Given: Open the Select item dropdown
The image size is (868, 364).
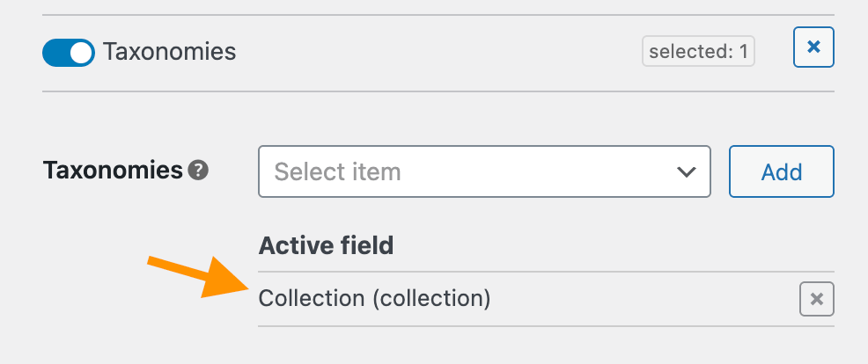Looking at the screenshot, I should [483, 171].
